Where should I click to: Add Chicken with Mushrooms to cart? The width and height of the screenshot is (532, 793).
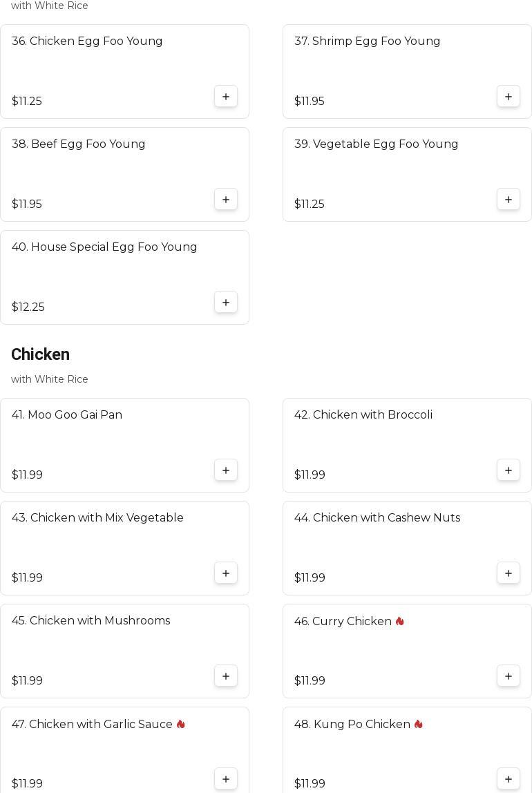226,676
